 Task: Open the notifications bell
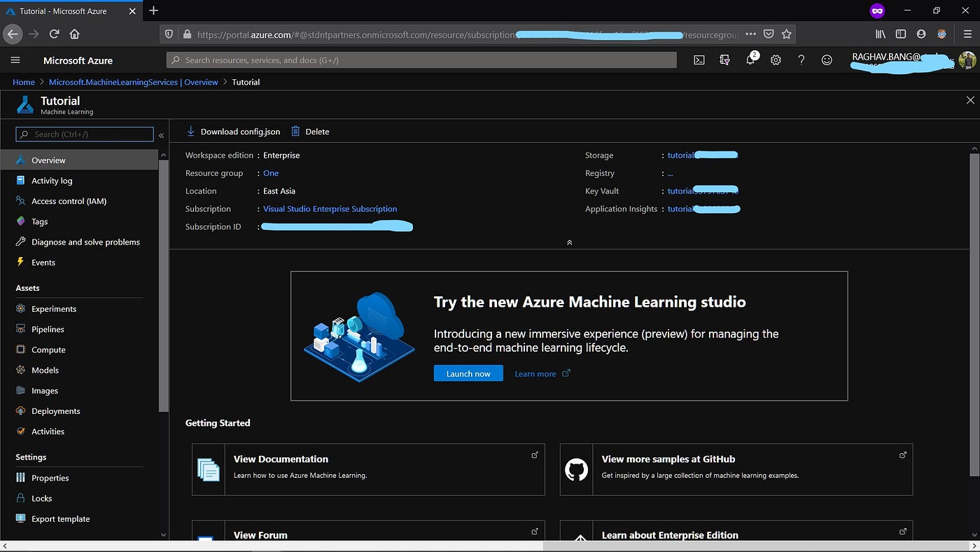[x=750, y=60]
